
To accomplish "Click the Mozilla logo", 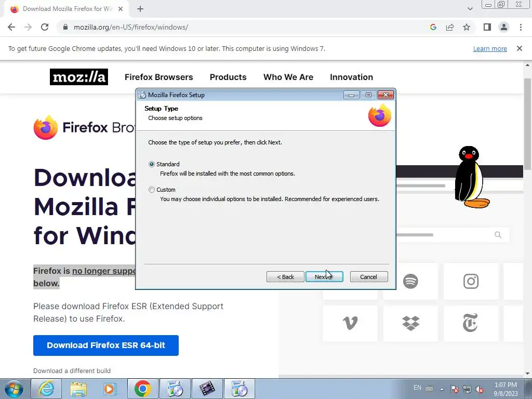I will click(x=79, y=77).
